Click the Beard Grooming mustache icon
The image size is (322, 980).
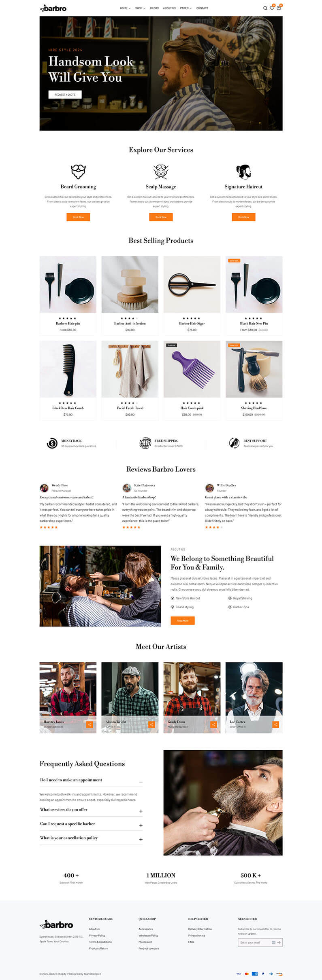(x=78, y=171)
